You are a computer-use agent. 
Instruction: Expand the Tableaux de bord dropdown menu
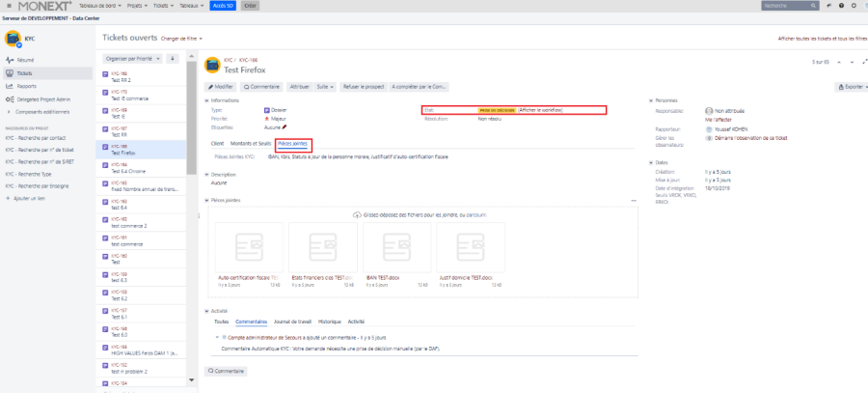(x=100, y=5)
